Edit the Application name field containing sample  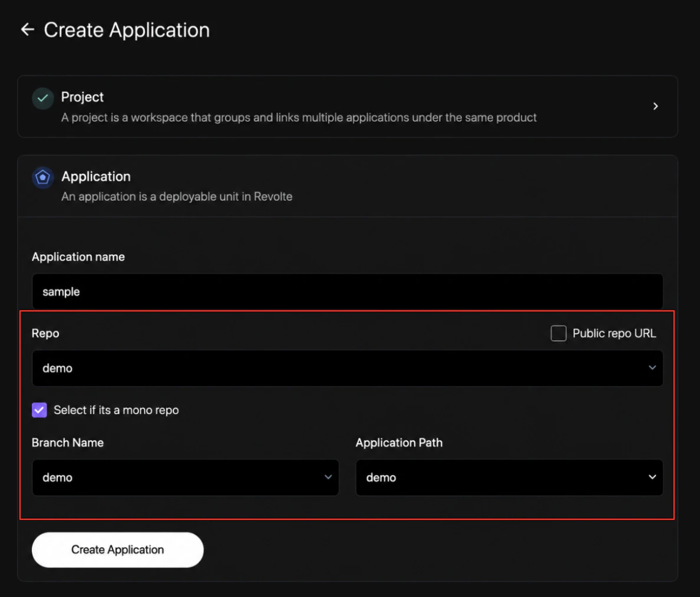coord(347,291)
